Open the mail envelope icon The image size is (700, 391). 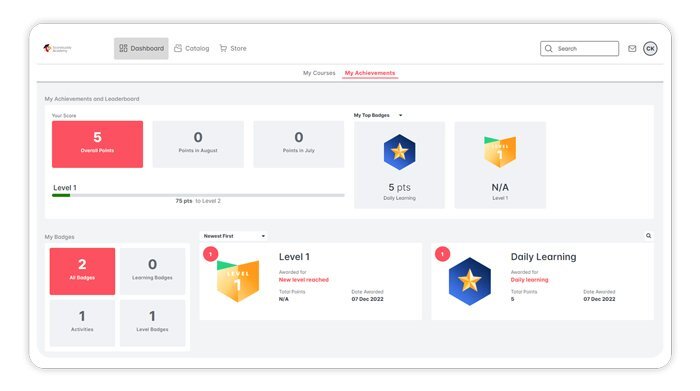coord(632,49)
